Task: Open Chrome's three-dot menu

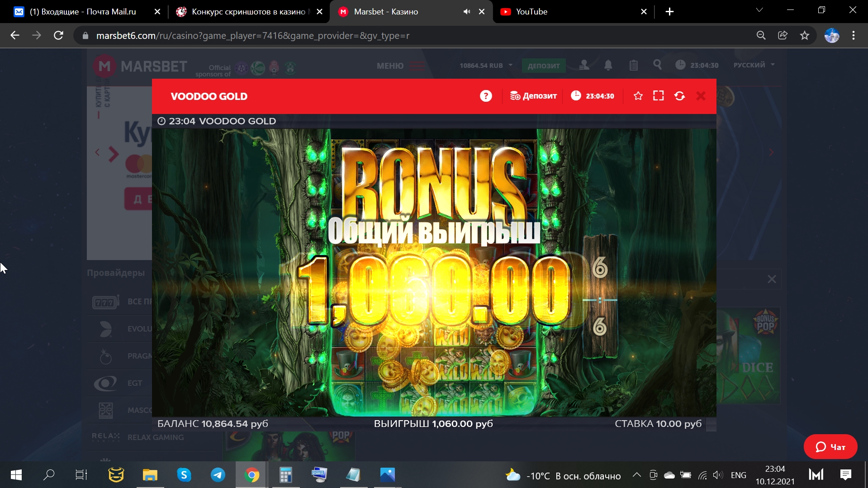Action: point(854,35)
